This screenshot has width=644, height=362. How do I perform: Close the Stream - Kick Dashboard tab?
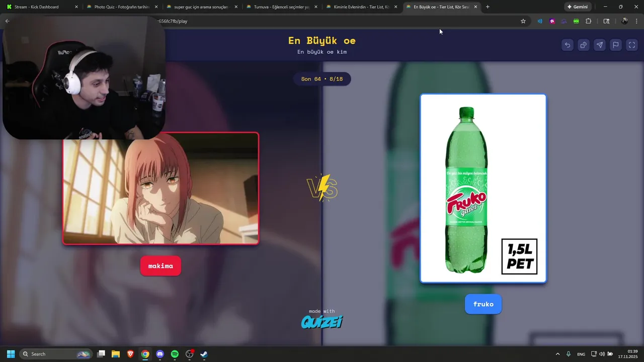tap(76, 7)
